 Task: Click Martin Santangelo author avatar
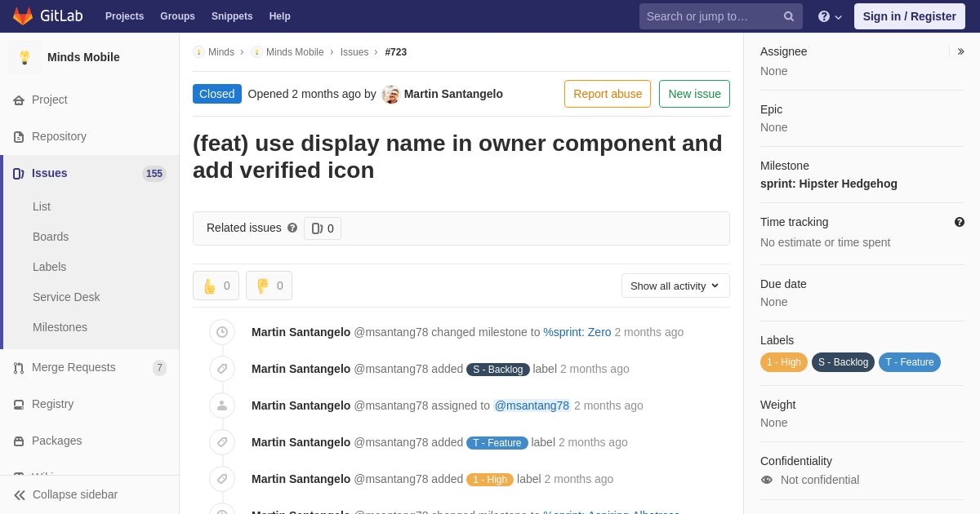pyautogui.click(x=390, y=95)
